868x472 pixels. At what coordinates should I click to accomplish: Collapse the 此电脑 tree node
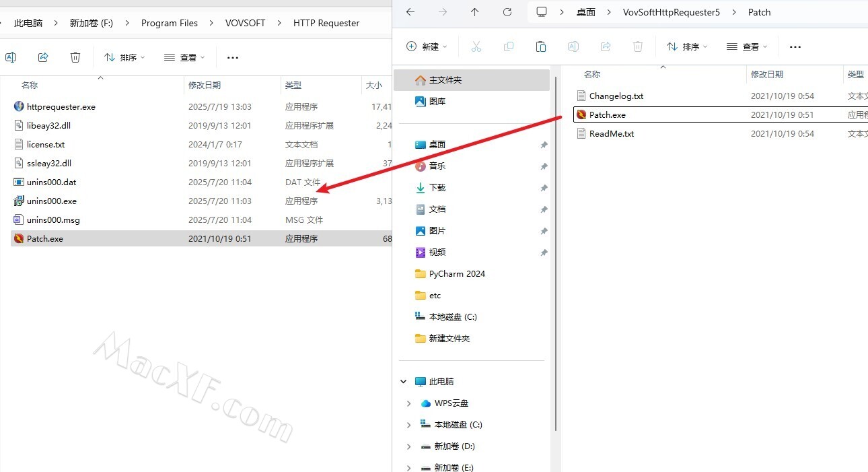(404, 381)
